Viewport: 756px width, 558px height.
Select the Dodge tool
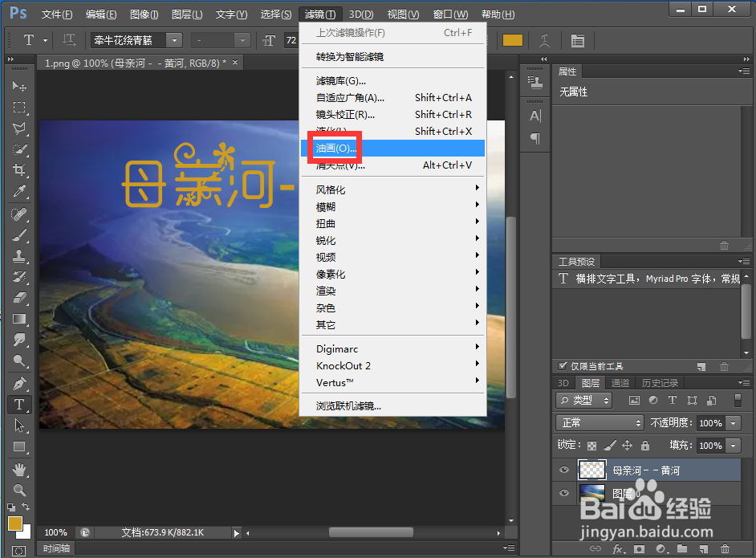tap(19, 360)
